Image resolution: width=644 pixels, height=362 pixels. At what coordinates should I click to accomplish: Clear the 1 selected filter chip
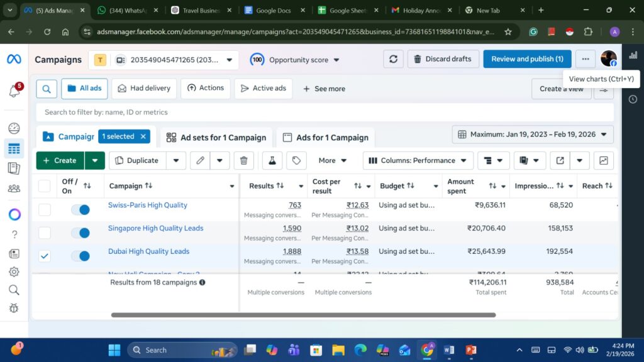[143, 136]
